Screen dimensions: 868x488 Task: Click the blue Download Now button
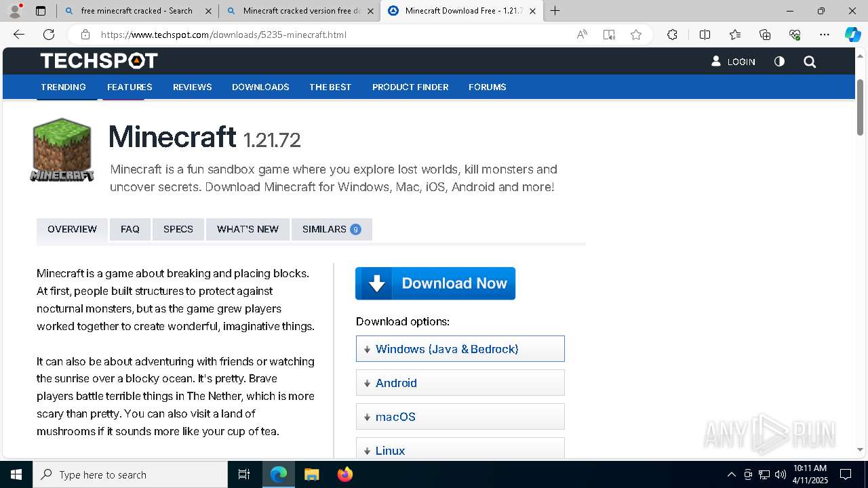pos(435,283)
